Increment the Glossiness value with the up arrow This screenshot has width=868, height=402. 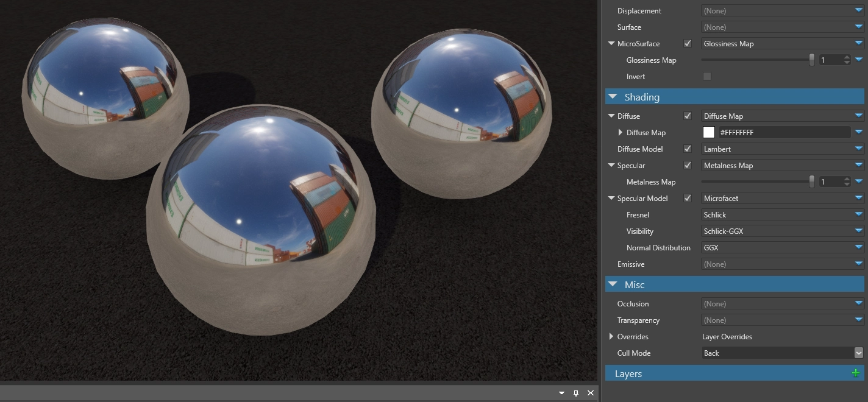pyautogui.click(x=847, y=57)
